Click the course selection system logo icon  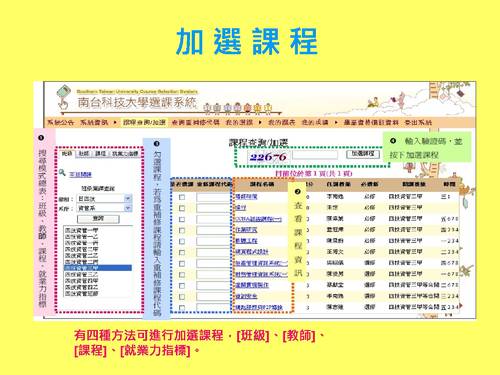pos(64,97)
